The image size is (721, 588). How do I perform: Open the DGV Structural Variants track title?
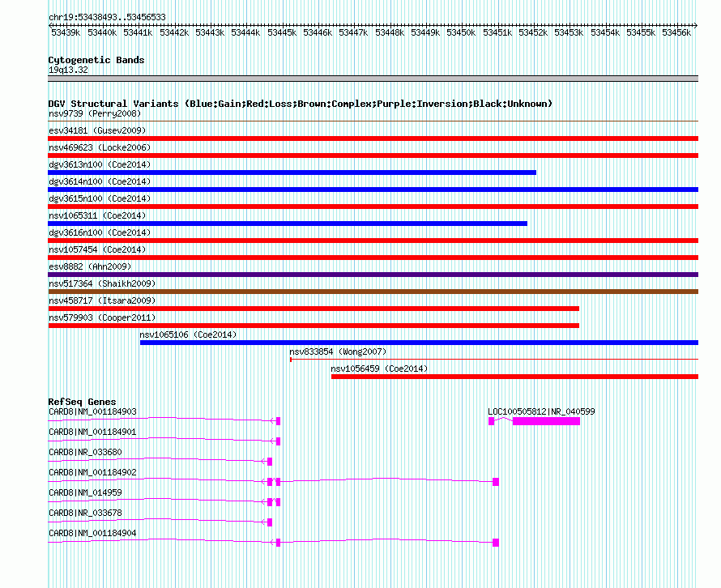(301, 104)
